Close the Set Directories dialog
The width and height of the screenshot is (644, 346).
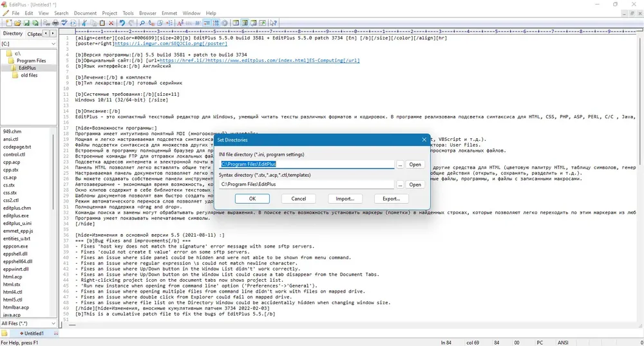[424, 140]
